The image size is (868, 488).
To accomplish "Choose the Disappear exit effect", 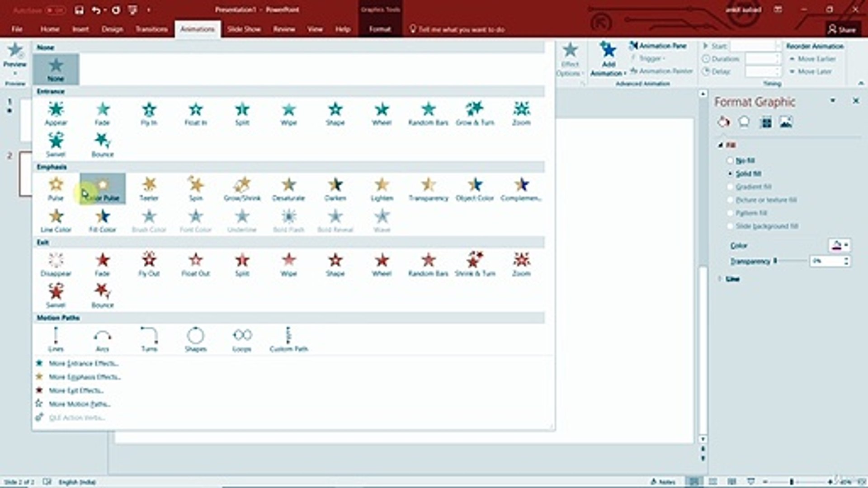I will pyautogui.click(x=56, y=264).
